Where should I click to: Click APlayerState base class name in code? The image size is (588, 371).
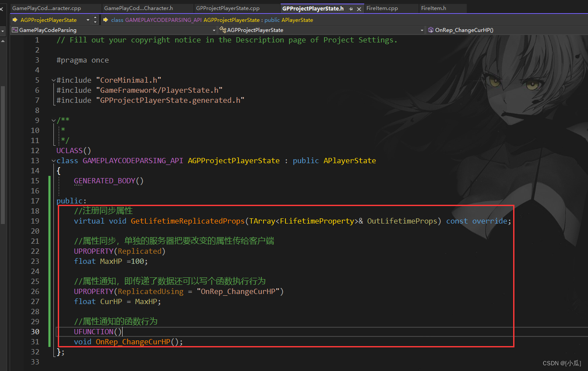(350, 161)
